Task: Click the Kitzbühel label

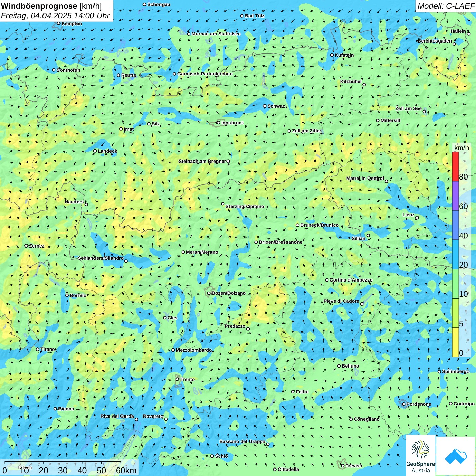Action: point(351,81)
